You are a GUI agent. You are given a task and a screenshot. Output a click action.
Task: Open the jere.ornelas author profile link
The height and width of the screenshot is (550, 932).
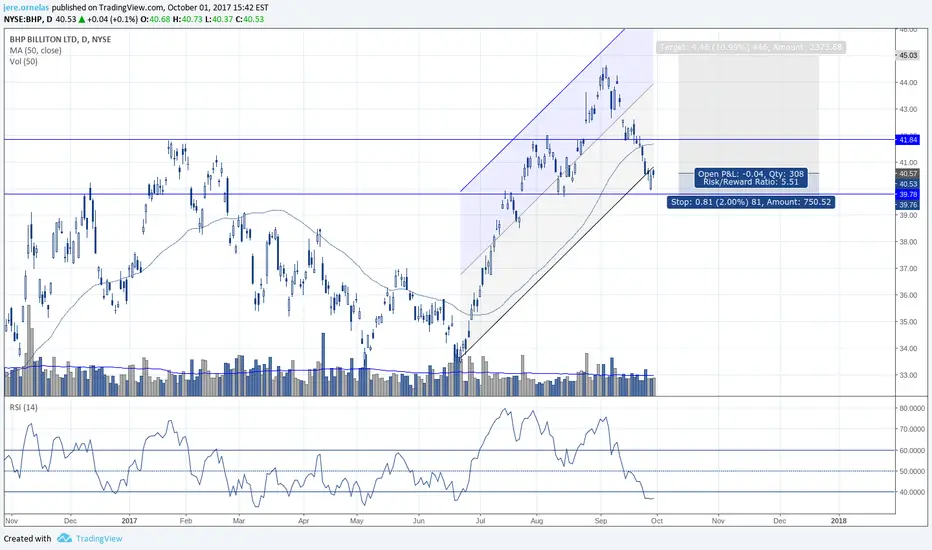(x=27, y=8)
